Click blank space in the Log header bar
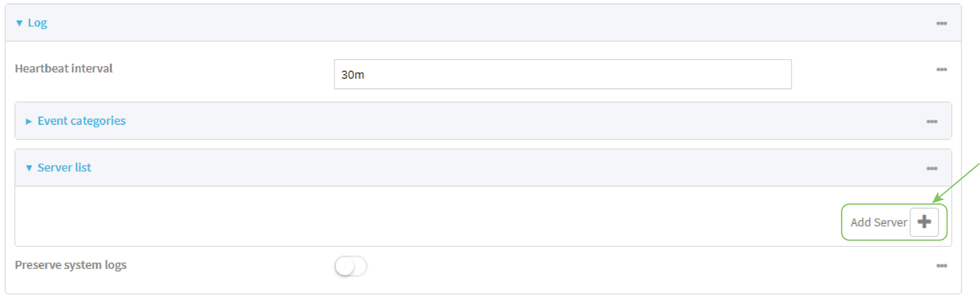 pos(495,23)
